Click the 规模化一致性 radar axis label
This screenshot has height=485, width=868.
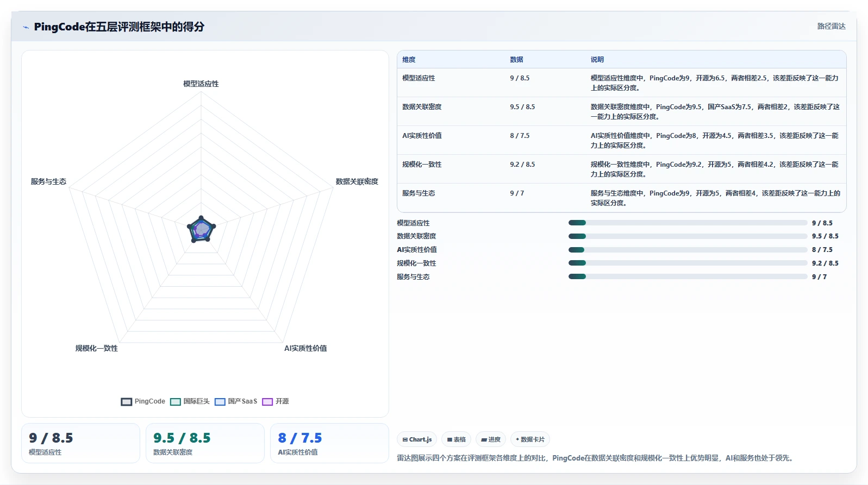96,348
